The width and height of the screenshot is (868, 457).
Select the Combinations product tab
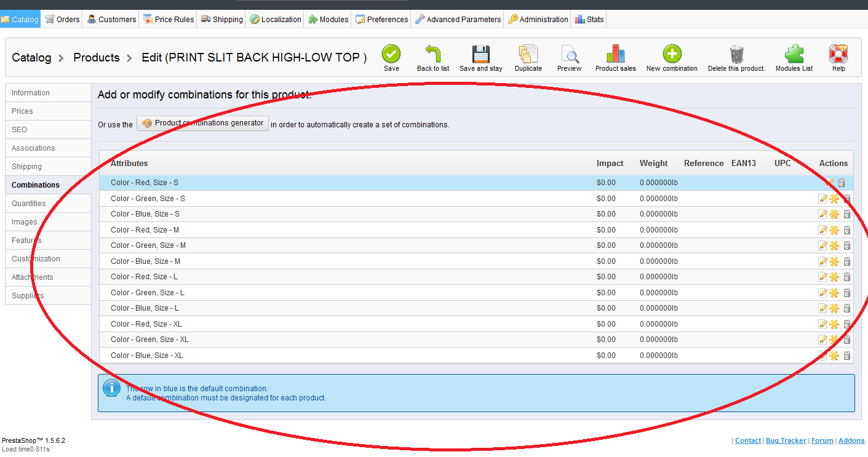48,185
